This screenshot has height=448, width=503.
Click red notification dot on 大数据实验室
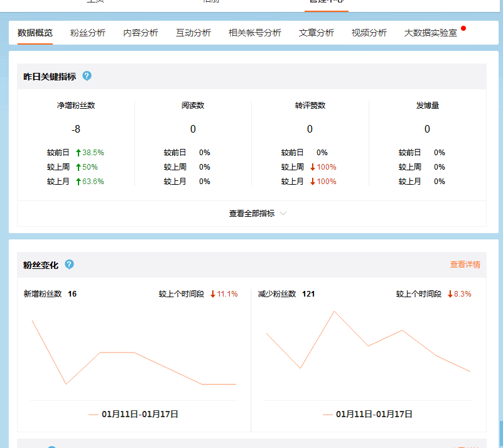click(x=463, y=28)
